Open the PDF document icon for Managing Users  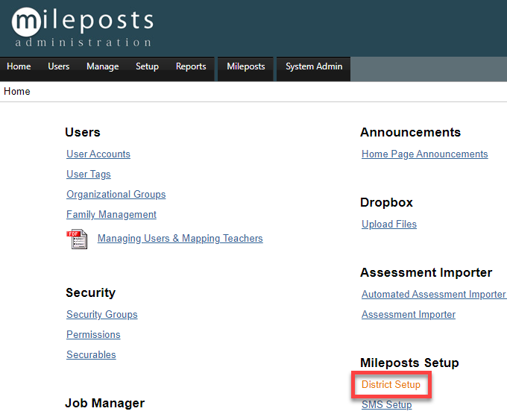pyautogui.click(x=77, y=239)
